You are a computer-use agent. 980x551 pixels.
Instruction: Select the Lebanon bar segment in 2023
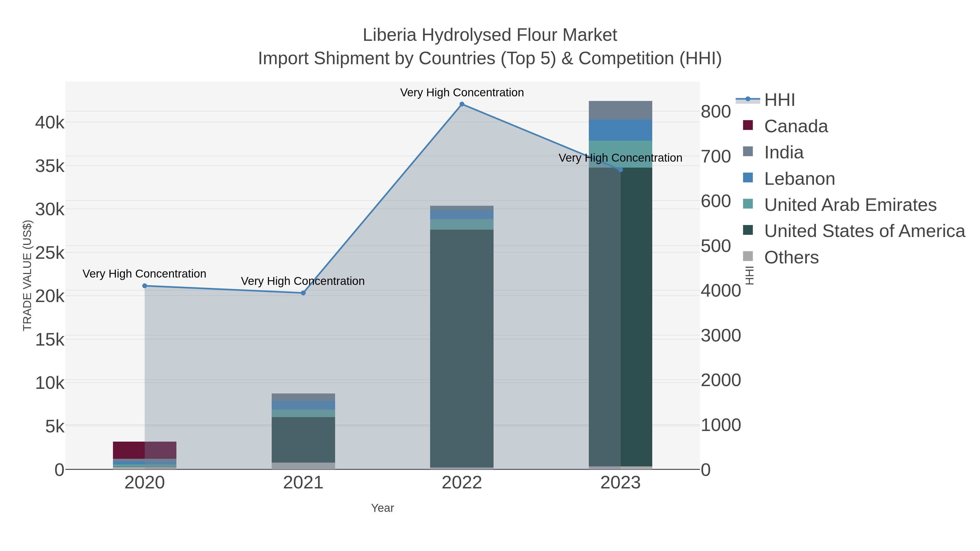click(620, 130)
